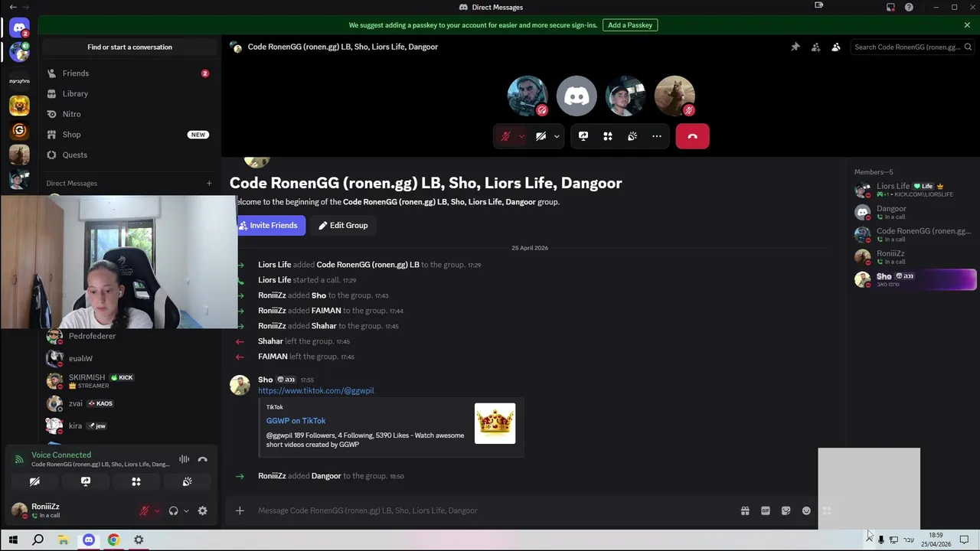Open eualiW direct message
980x551 pixels.
click(x=129, y=358)
